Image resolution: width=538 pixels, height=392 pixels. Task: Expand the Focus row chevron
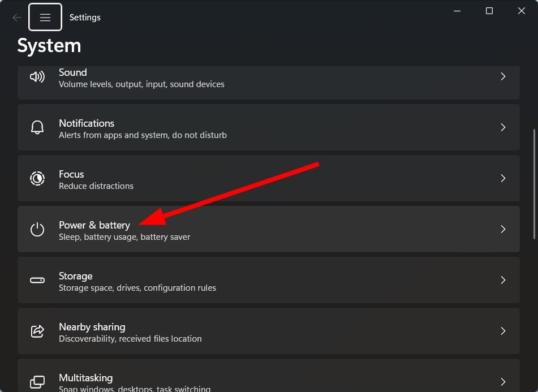pos(503,178)
